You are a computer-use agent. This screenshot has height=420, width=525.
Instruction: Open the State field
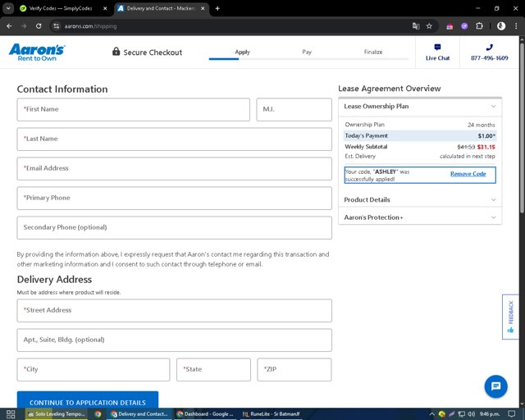point(213,369)
